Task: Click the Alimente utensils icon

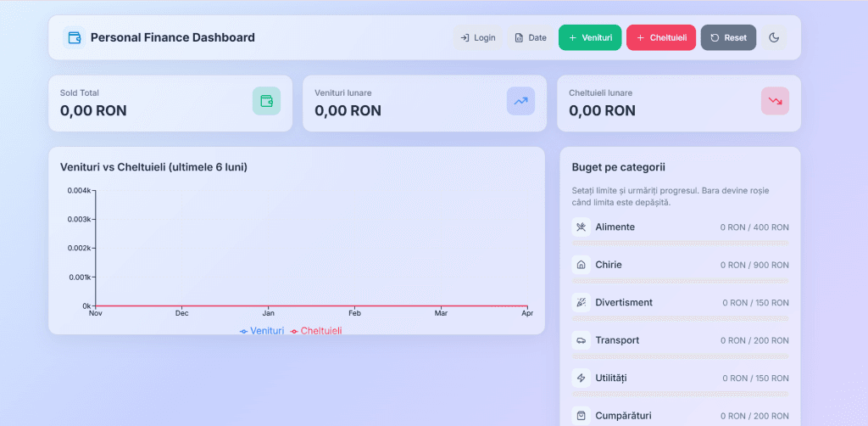Action: tap(581, 227)
